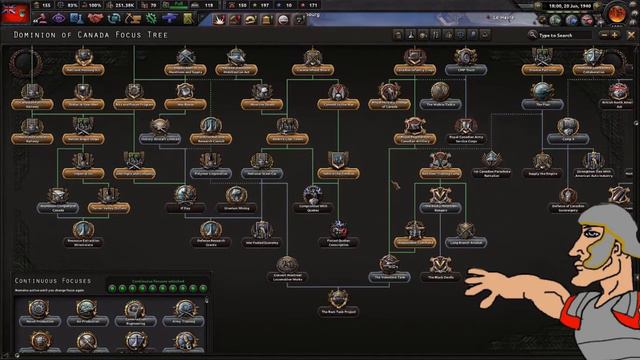Open the Production gear menu
Image resolution: width=640 pixels, height=360 pixels.
tap(151, 18)
